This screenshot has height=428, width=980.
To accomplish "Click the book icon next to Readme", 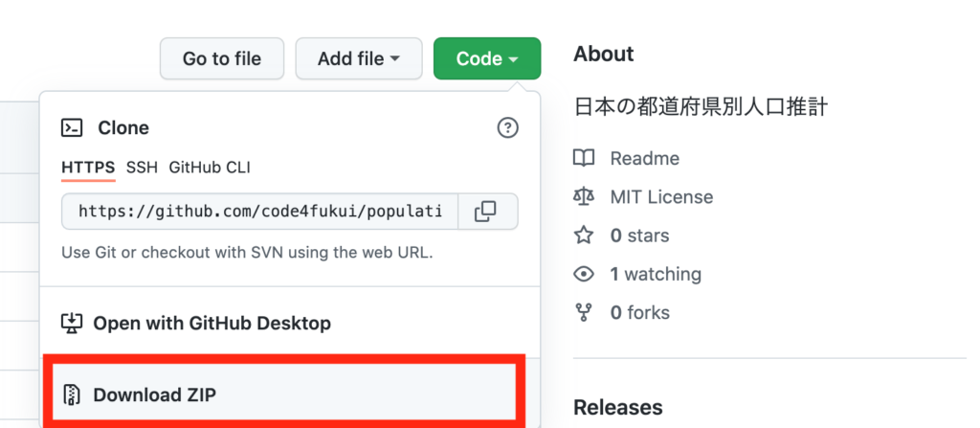I will [x=584, y=158].
